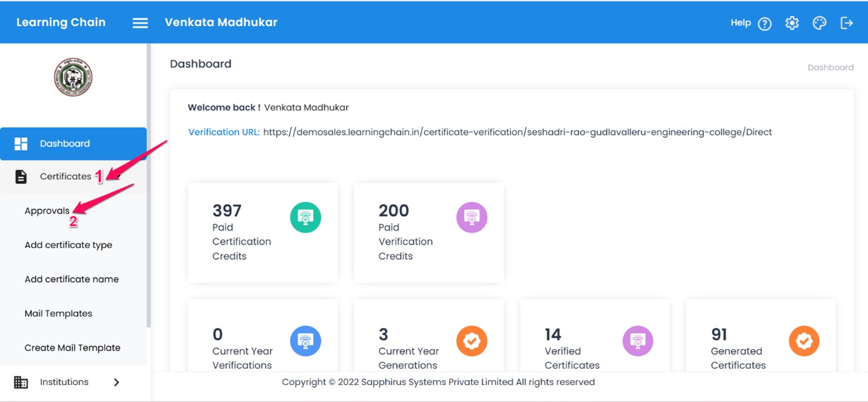
Task: Open Add certificate type page
Action: (x=68, y=245)
